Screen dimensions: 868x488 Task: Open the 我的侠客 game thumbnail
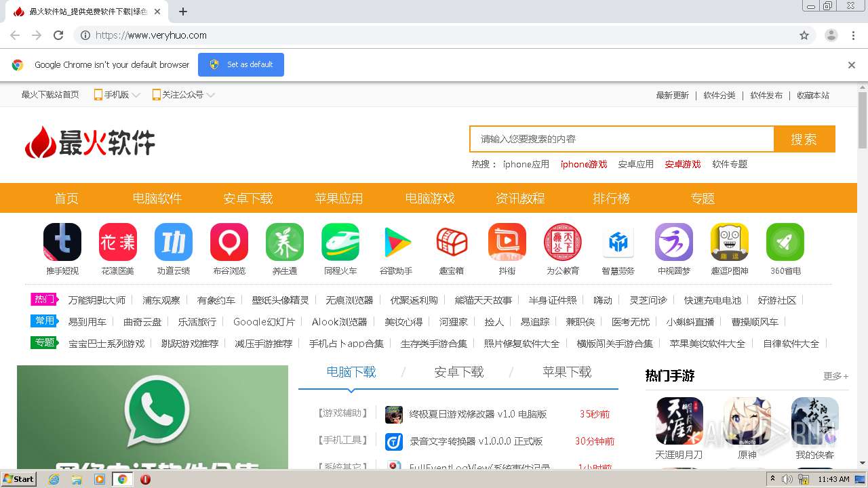point(815,420)
